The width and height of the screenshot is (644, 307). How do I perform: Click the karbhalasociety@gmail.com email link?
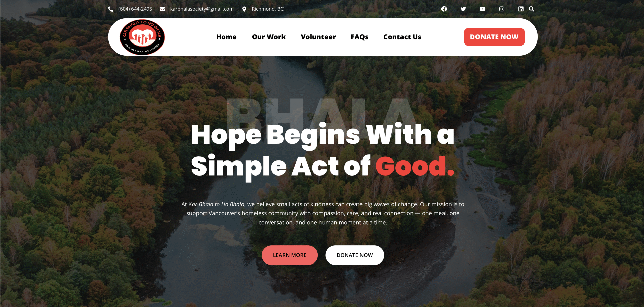pos(202,9)
